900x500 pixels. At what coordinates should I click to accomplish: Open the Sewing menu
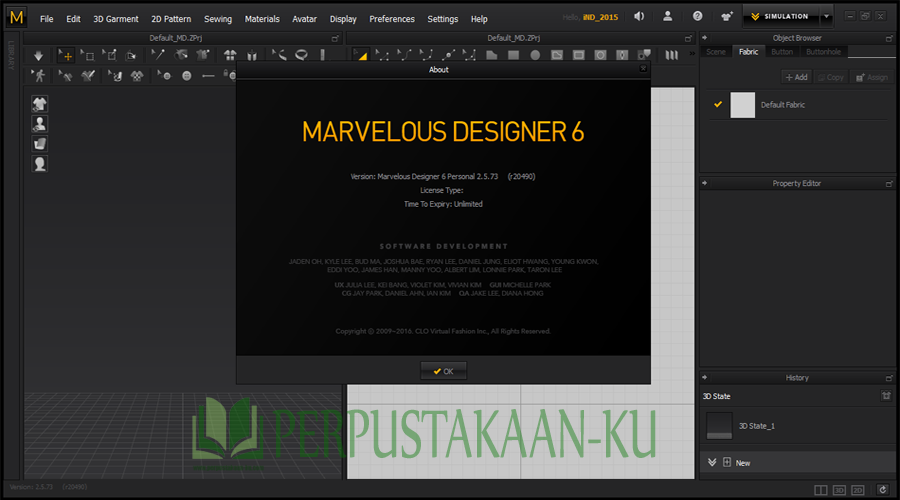point(218,19)
